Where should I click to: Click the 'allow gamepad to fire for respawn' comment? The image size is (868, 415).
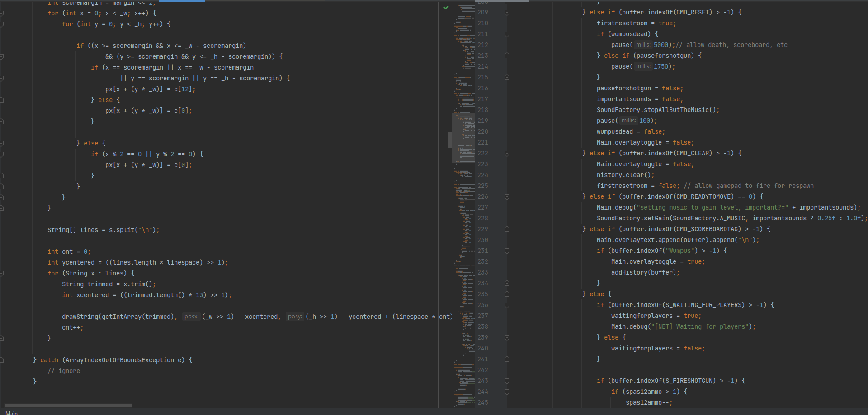(x=749, y=186)
